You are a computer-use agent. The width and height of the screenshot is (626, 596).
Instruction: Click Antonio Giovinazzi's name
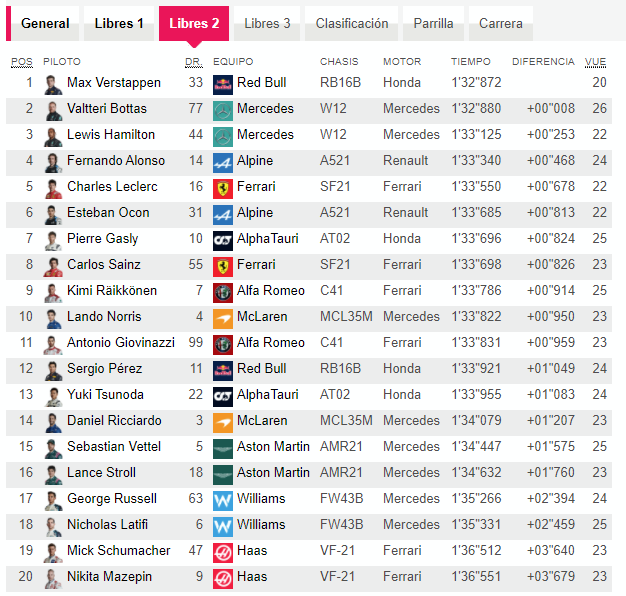click(121, 343)
